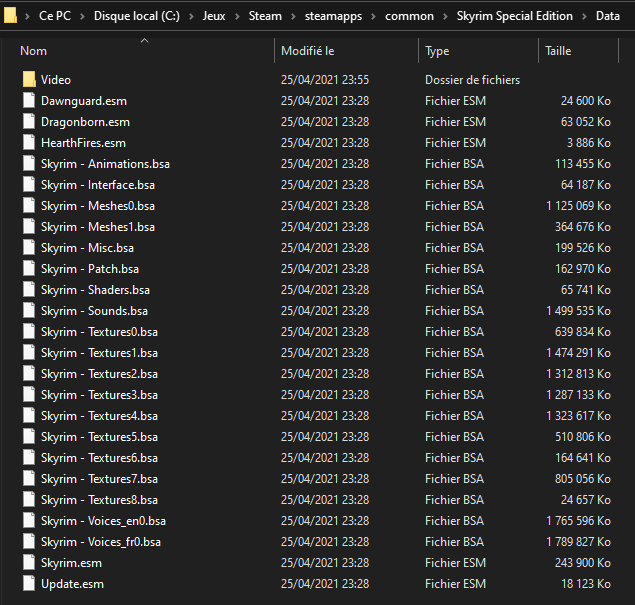Click the Update.esm file icon
The width and height of the screenshot is (635, 605).
pyautogui.click(x=29, y=584)
